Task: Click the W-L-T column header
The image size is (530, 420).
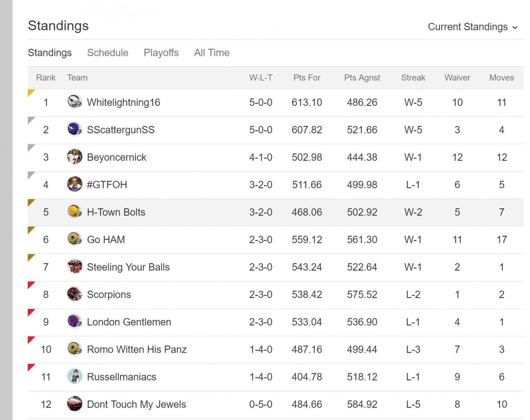Action: click(260, 78)
